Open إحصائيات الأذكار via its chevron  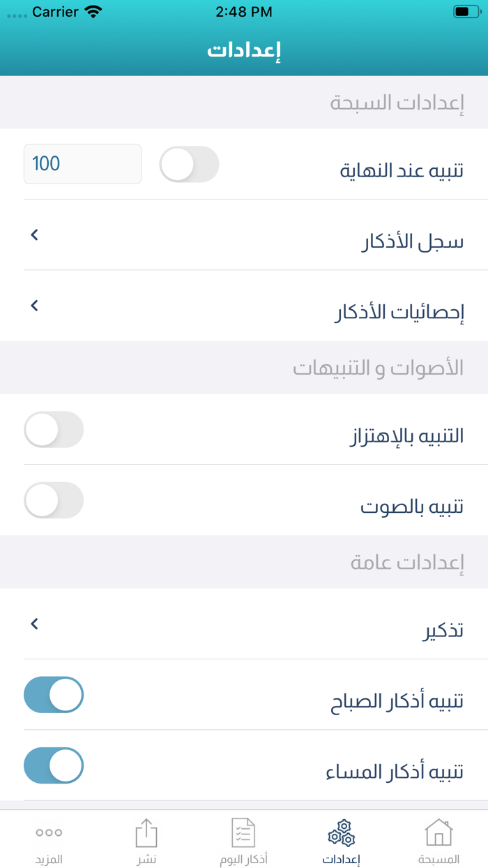pos(33,306)
